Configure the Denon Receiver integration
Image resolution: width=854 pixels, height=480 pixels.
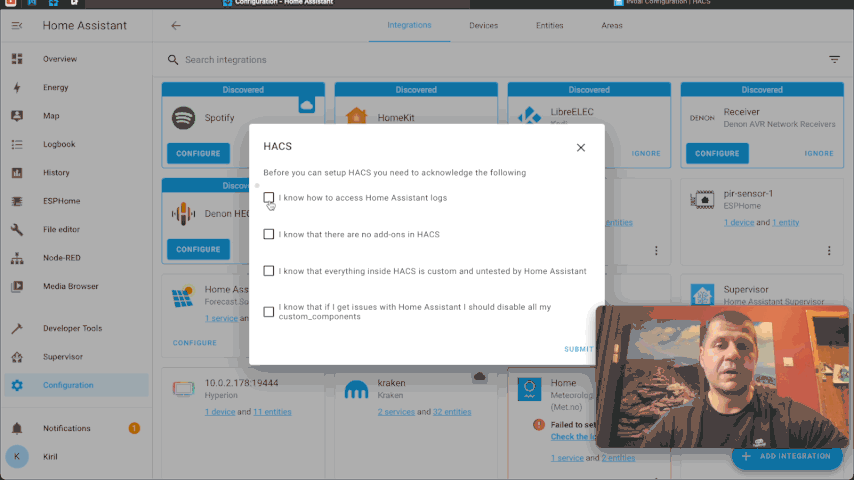(x=717, y=153)
